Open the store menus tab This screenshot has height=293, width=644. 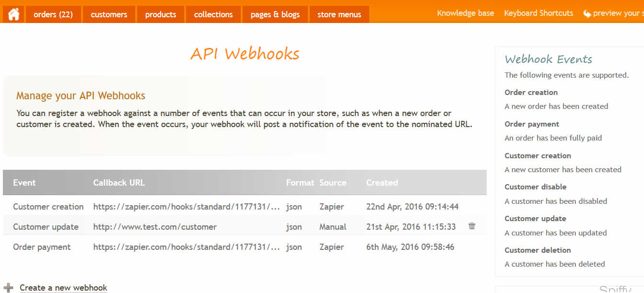(x=339, y=14)
